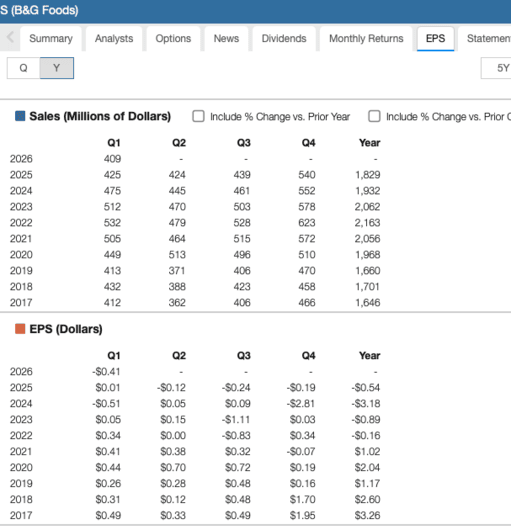Click the blue Sales legend swatch
Viewport: 511px width, 530px height.
[20, 116]
